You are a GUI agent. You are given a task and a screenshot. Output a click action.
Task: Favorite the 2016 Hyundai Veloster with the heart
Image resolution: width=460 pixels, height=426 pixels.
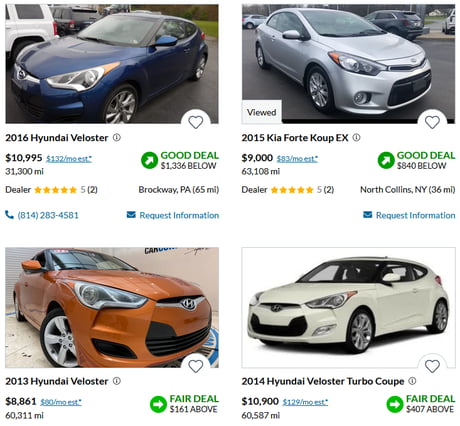pyautogui.click(x=196, y=122)
